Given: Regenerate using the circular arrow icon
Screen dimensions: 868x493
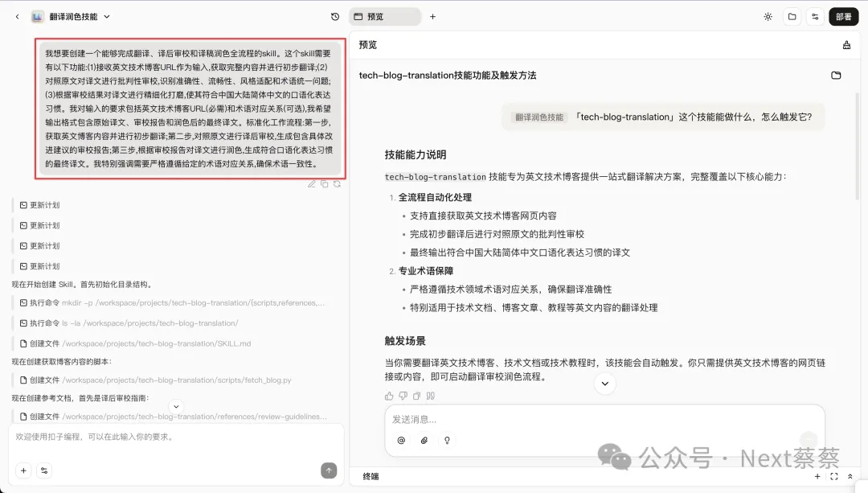Looking at the screenshot, I should pos(338,184).
